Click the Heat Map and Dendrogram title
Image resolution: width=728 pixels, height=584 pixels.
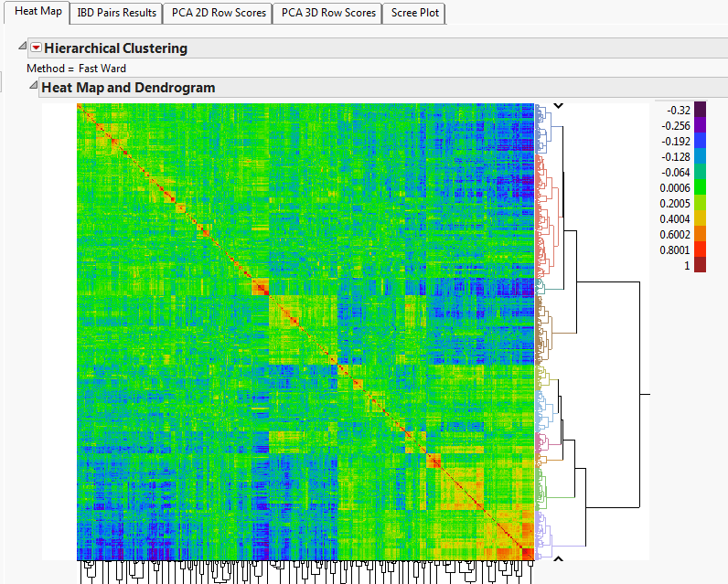[128, 88]
